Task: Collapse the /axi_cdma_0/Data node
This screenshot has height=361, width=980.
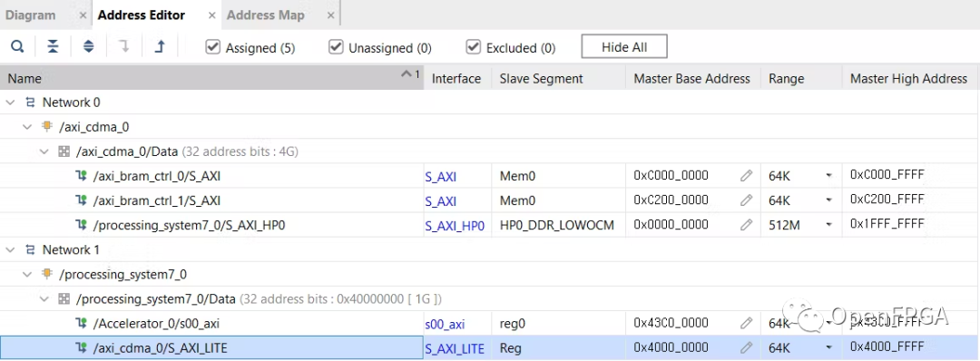Action: click(44, 151)
